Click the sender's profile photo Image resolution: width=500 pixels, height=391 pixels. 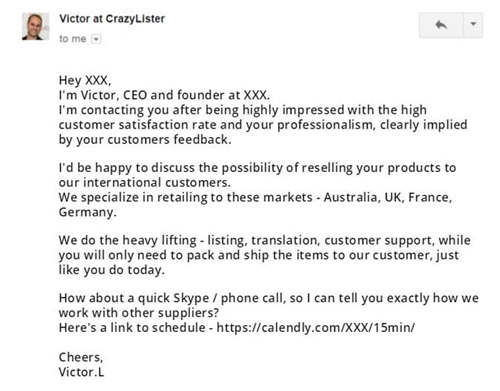[35, 26]
